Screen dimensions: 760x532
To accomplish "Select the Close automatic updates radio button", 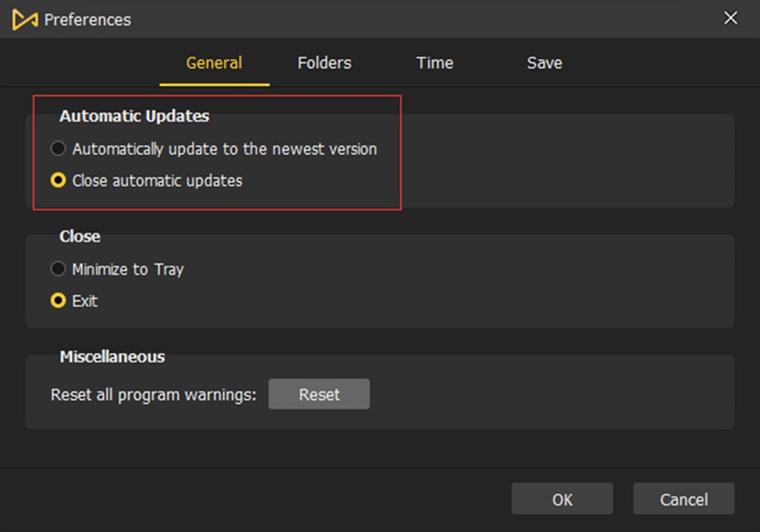I will (x=58, y=180).
